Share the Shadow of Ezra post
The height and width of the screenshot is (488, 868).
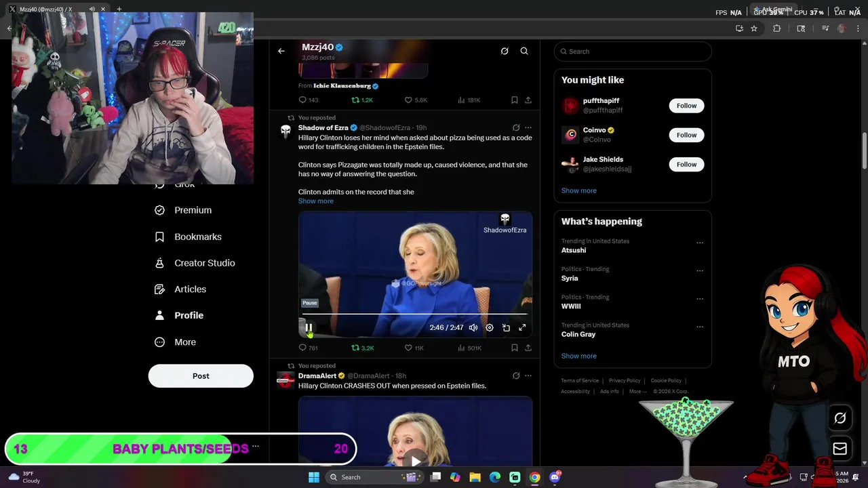point(528,348)
